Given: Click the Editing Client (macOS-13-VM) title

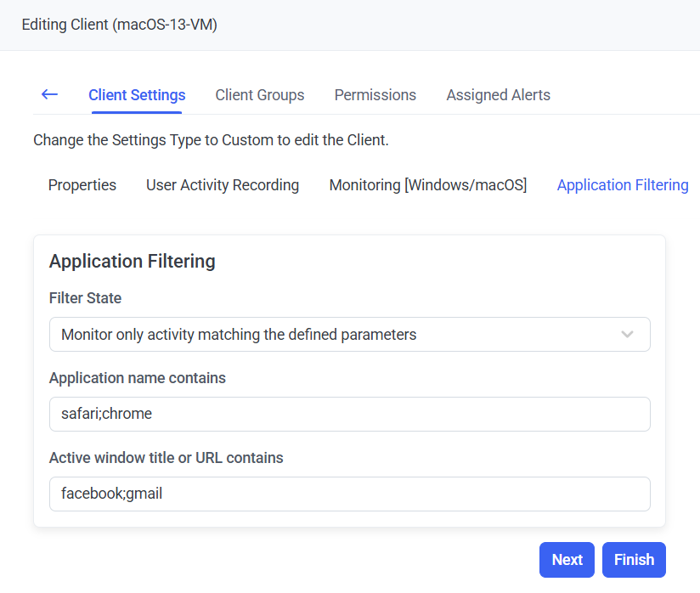Looking at the screenshot, I should pos(120,25).
